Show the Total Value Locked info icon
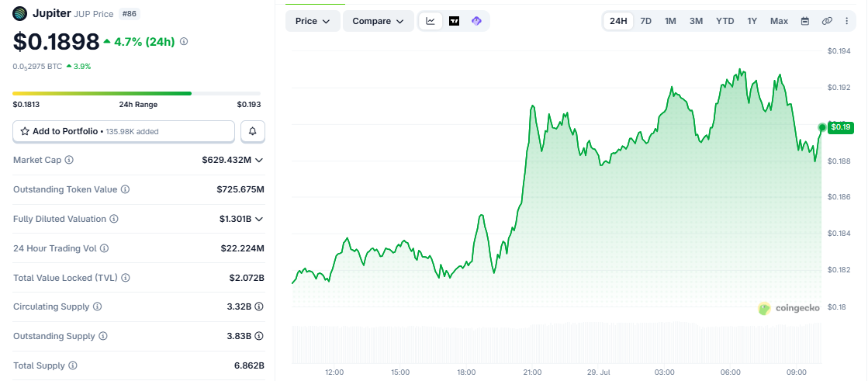Image resolution: width=868 pixels, height=381 pixels. (x=126, y=278)
